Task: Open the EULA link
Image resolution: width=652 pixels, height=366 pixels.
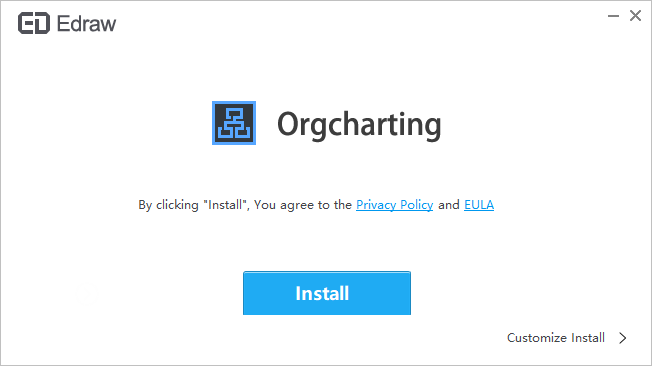Action: pos(479,205)
